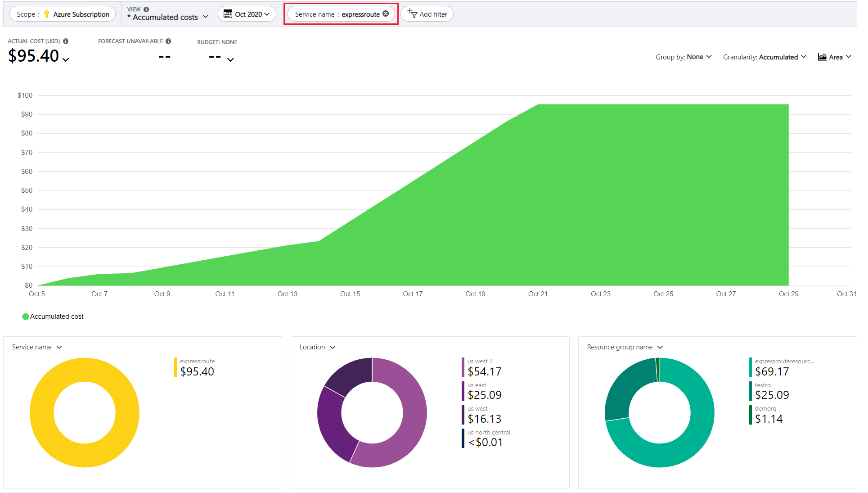
Task: Click the Azure Subscription key icon
Action: (x=46, y=14)
